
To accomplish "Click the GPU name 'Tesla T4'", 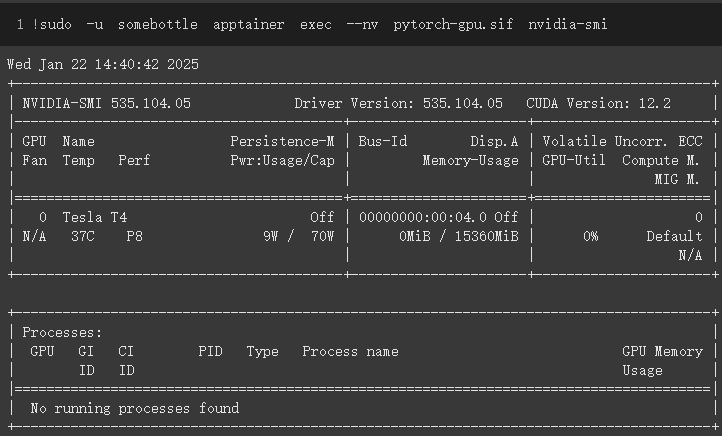I will click(x=94, y=217).
